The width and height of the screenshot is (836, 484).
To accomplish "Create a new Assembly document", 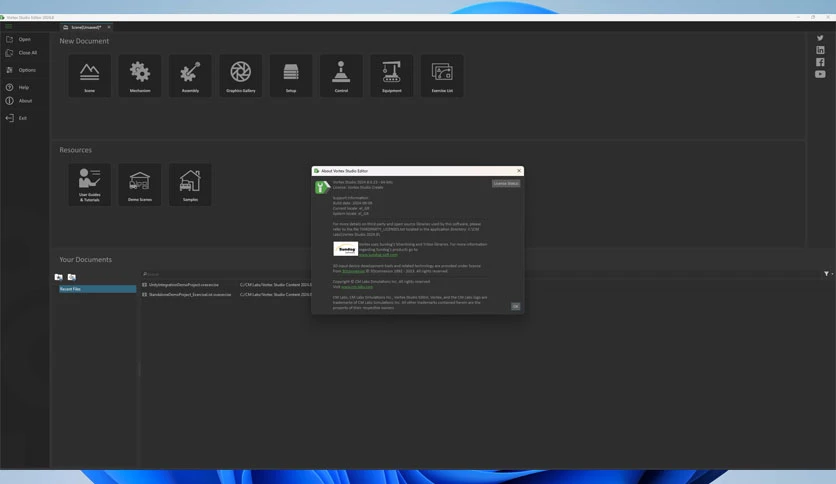I will (190, 76).
